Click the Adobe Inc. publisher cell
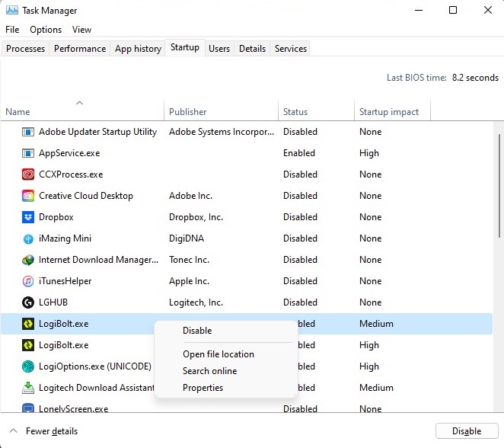Image resolution: width=504 pixels, height=448 pixels. pyautogui.click(x=190, y=196)
